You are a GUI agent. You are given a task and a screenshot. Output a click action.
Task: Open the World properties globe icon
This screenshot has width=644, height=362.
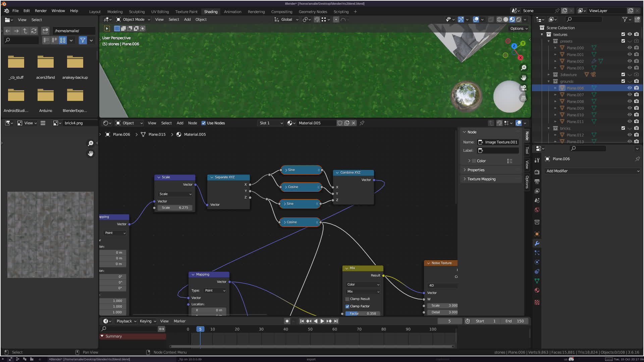coord(537,210)
